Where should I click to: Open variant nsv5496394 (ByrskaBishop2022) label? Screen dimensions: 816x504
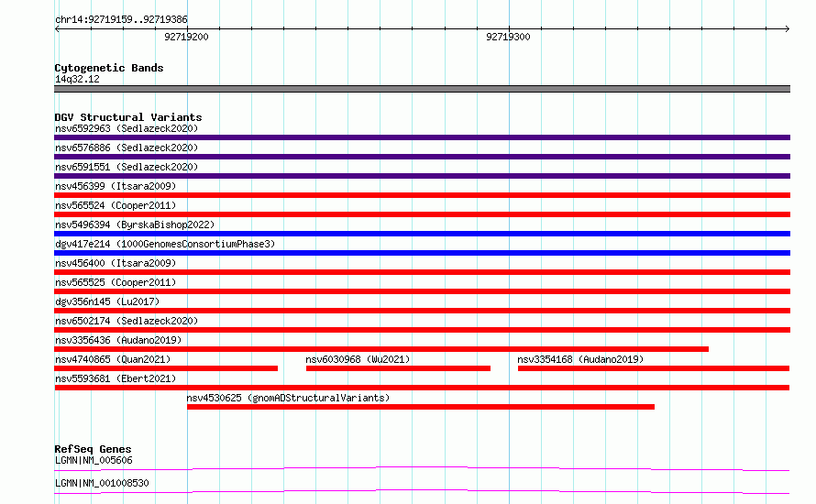click(135, 225)
